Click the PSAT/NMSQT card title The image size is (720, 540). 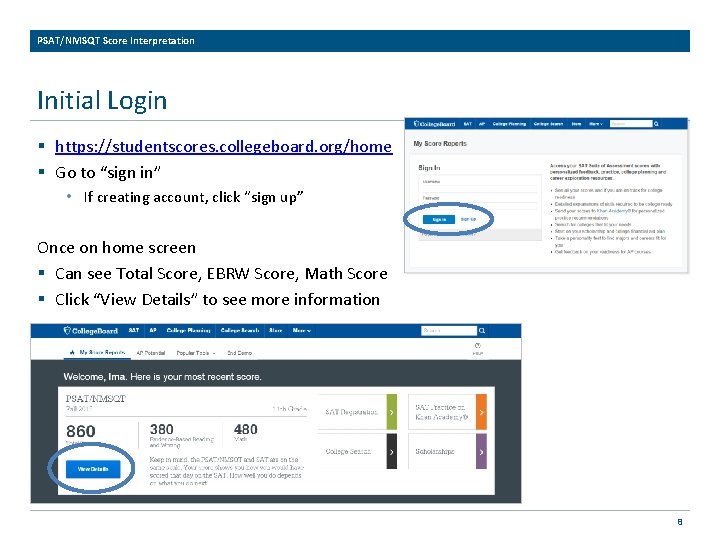click(x=96, y=399)
